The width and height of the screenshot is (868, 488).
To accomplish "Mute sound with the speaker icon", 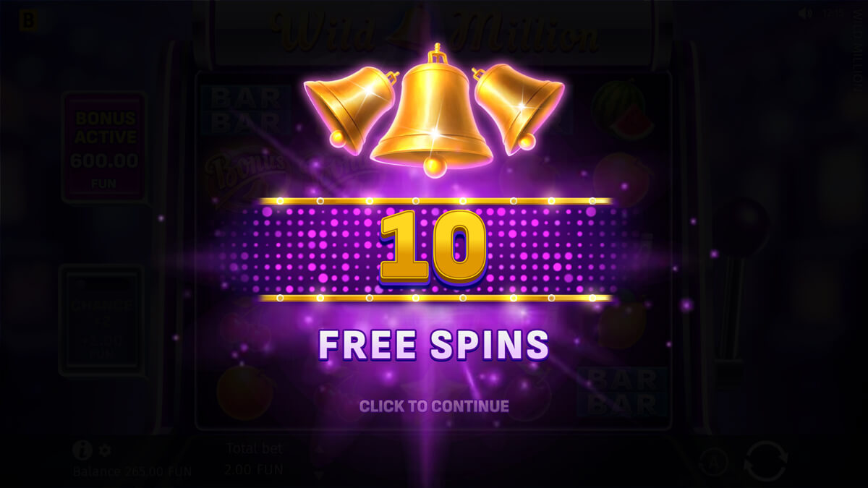I will click(x=804, y=14).
